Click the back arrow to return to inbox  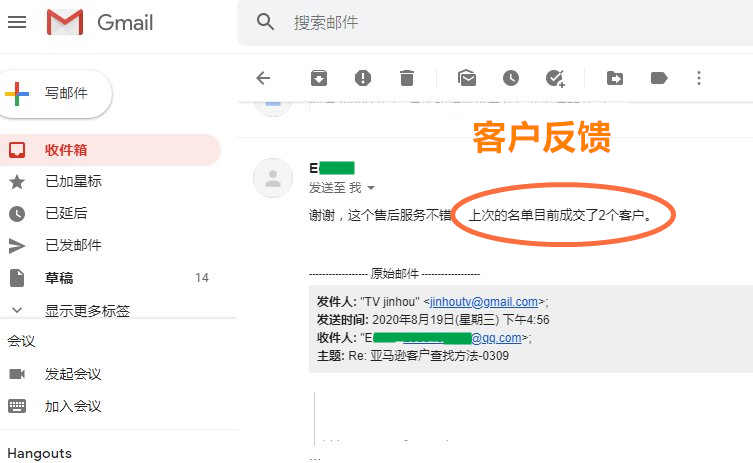pos(263,78)
